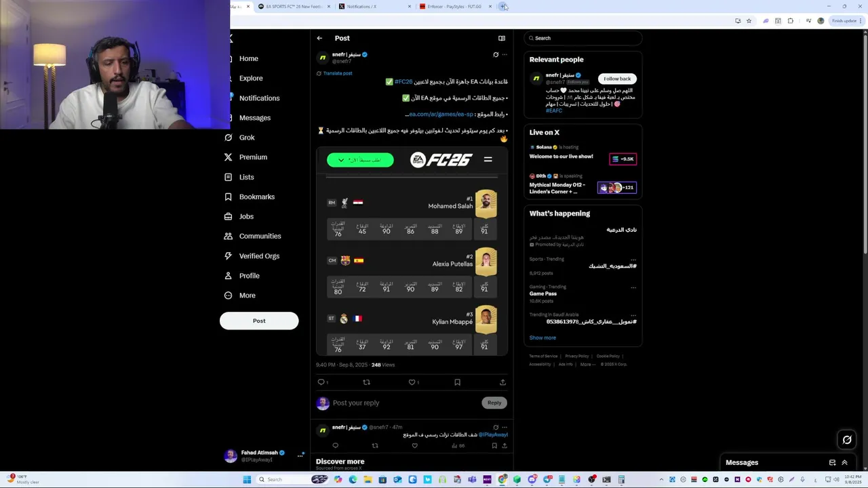Open new message icon in Messages drawer
The width and height of the screenshot is (868, 488).
832,463
